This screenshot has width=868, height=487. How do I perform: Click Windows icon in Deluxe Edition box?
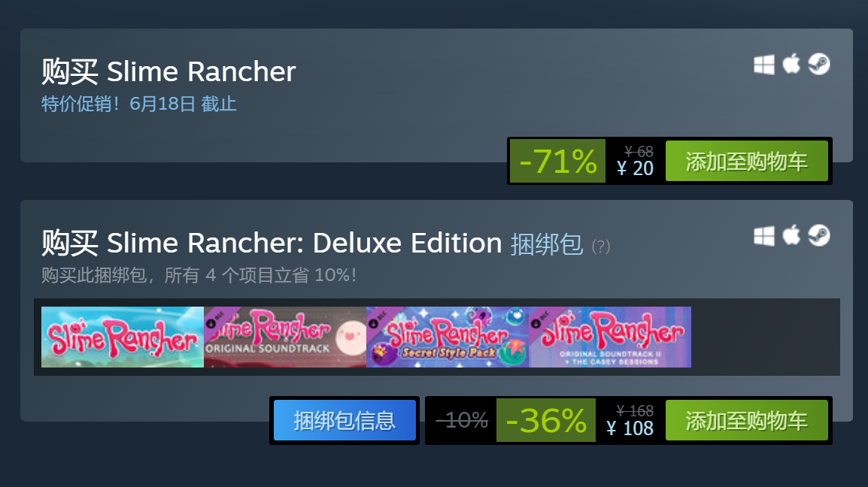[764, 236]
